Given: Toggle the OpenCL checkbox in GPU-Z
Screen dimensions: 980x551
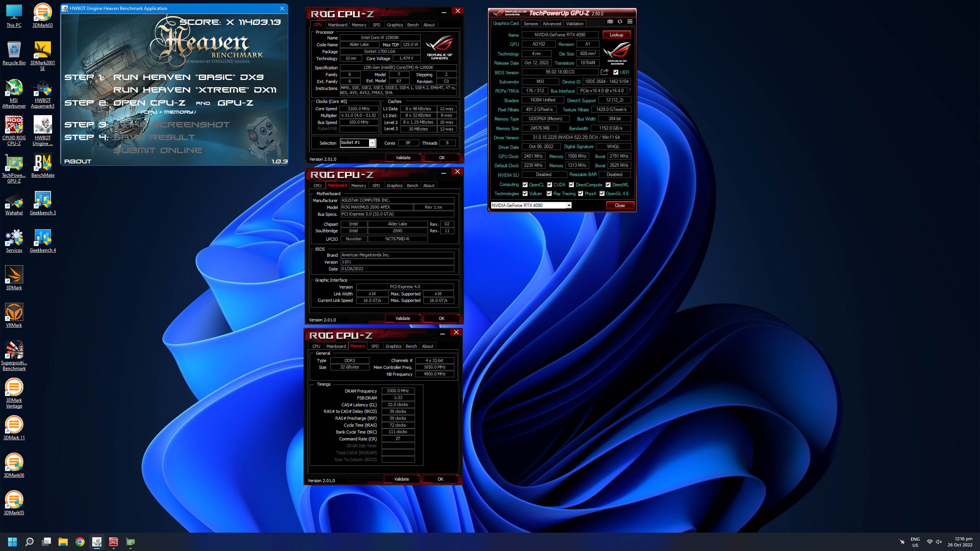Looking at the screenshot, I should [525, 185].
